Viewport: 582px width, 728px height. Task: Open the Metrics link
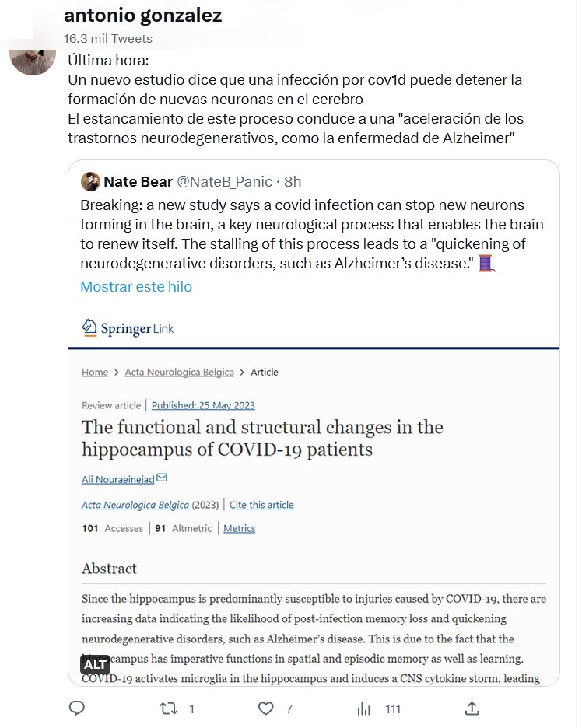pos(239,528)
